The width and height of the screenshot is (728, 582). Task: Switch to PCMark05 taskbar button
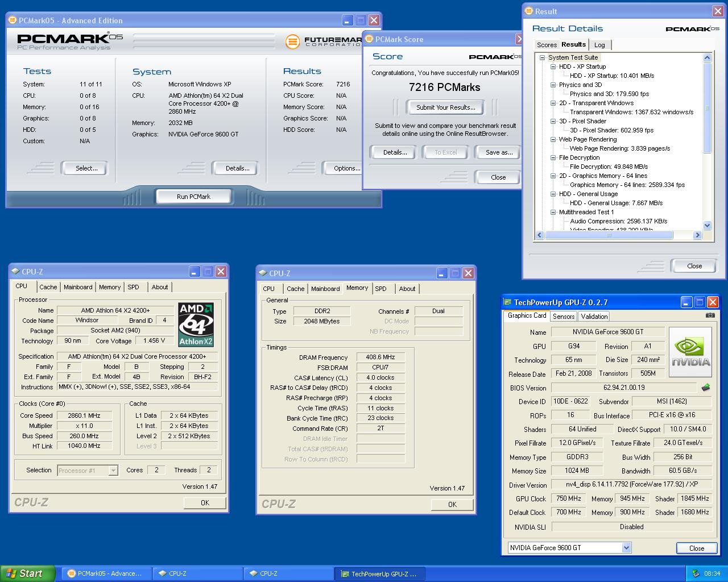point(106,573)
